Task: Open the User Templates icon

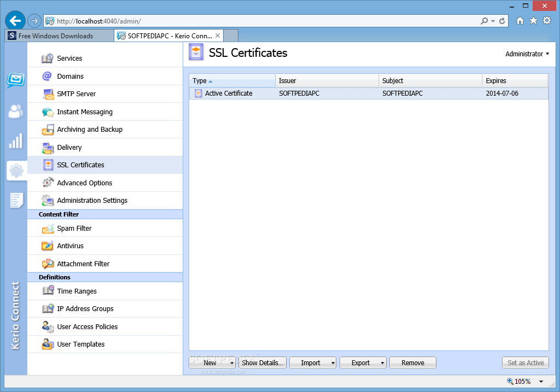Action: point(48,344)
